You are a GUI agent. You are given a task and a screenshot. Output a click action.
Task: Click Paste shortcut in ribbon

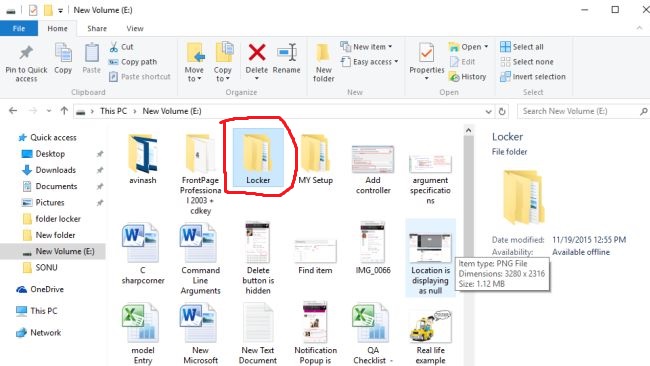click(140, 77)
